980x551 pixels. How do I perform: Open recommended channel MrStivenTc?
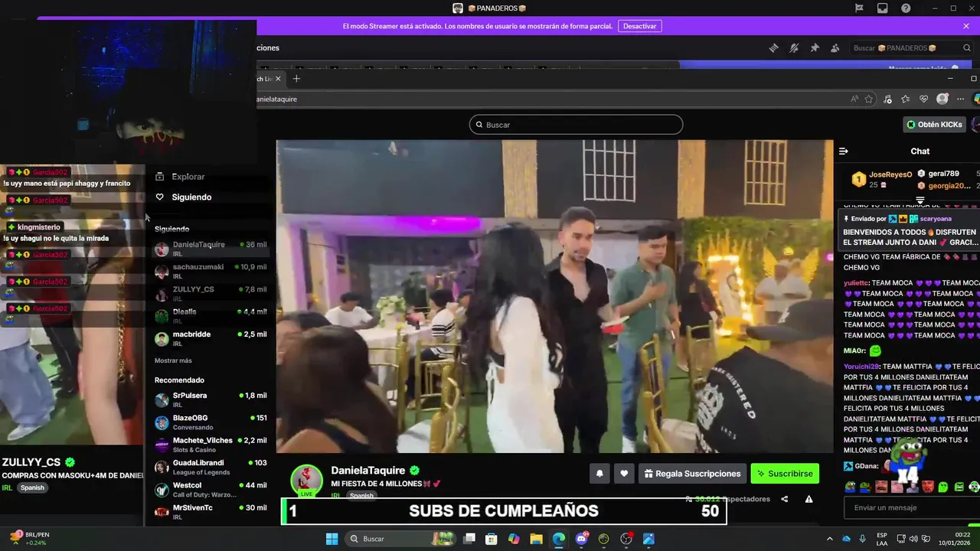point(211,511)
